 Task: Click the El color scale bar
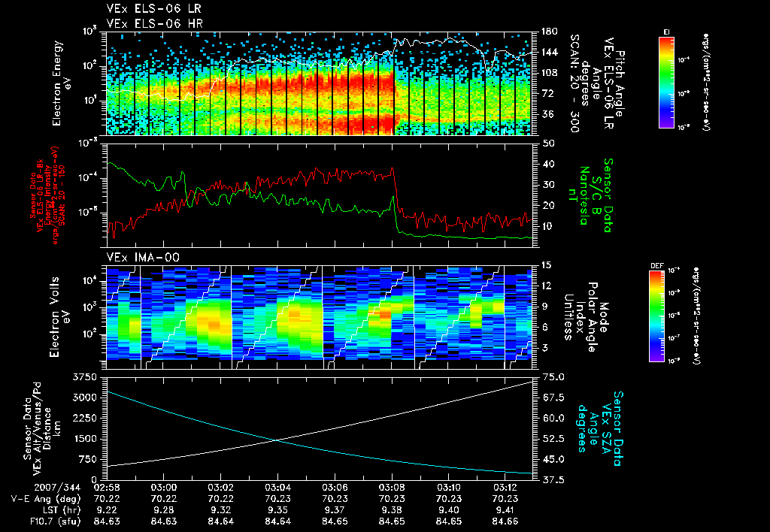[x=666, y=83]
